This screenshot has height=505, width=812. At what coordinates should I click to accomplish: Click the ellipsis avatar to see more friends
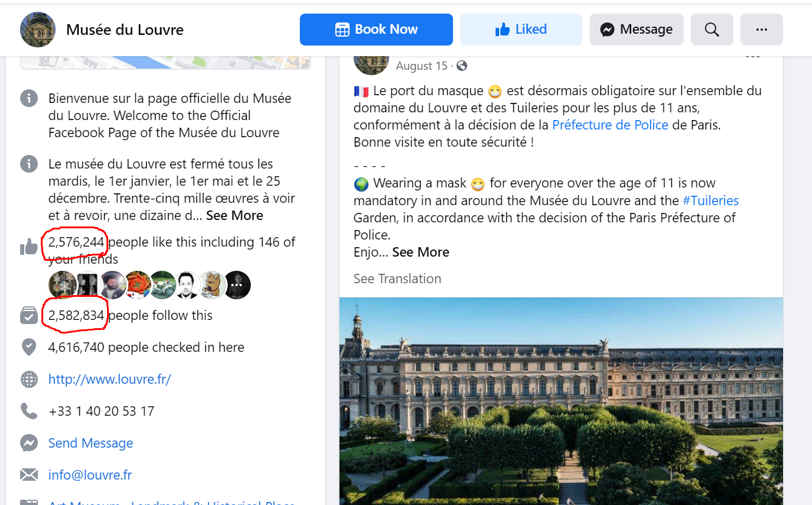(237, 285)
